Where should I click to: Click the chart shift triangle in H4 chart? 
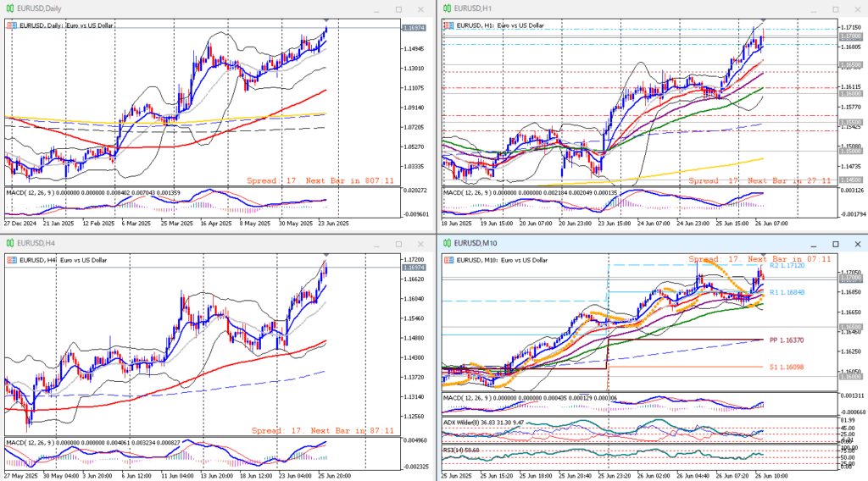(x=326, y=255)
